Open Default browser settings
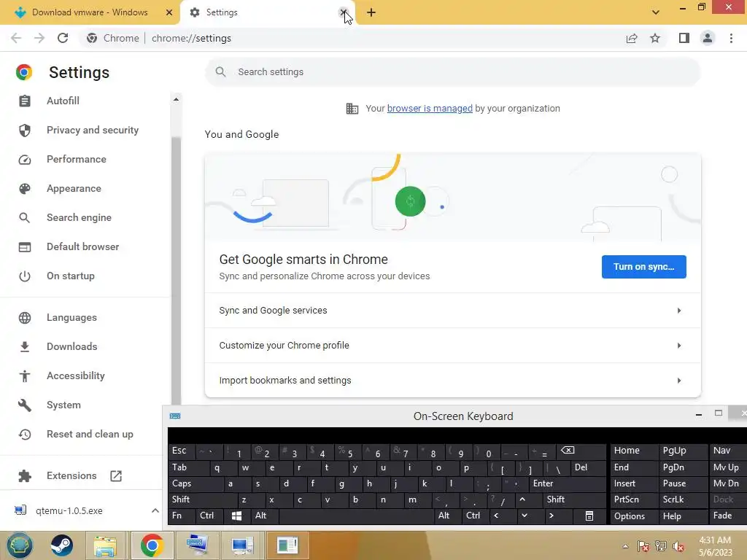Image resolution: width=747 pixels, height=560 pixels. click(x=83, y=246)
